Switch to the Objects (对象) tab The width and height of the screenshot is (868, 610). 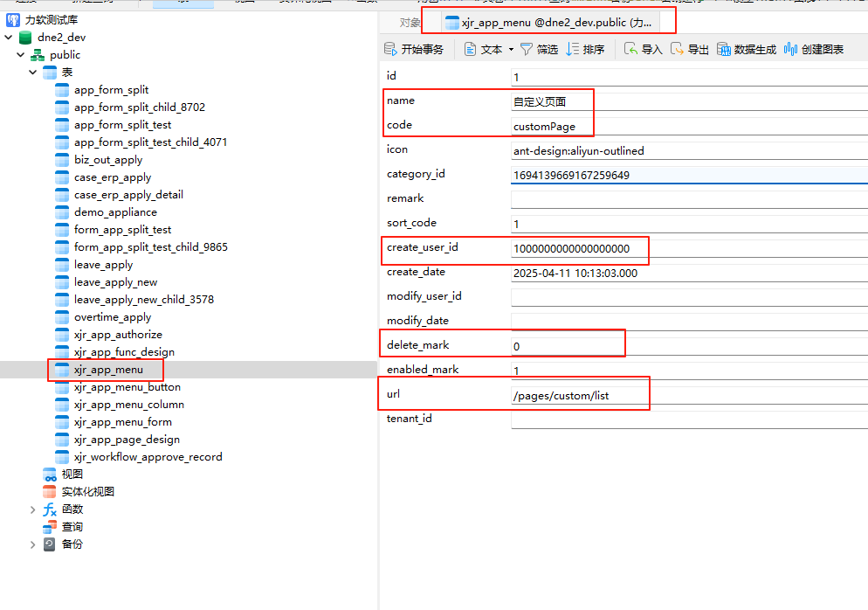tap(410, 23)
